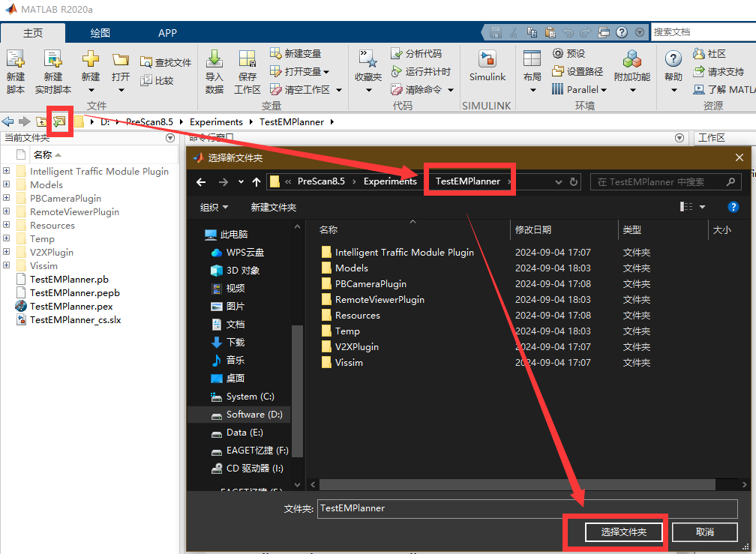756x554 pixels.
Task: Click Import Data (导入数据) icon
Action: [x=214, y=59]
